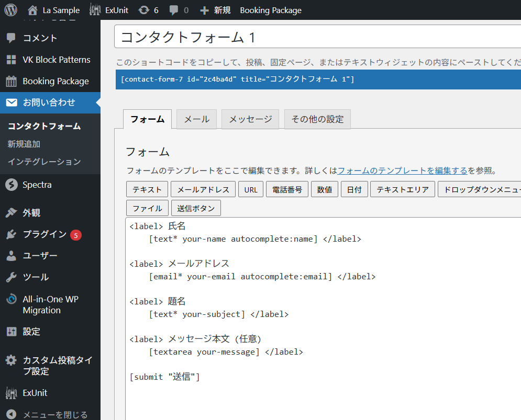The width and height of the screenshot is (521, 420).
Task: Open 新規追加 submenu item
Action: [x=24, y=144]
